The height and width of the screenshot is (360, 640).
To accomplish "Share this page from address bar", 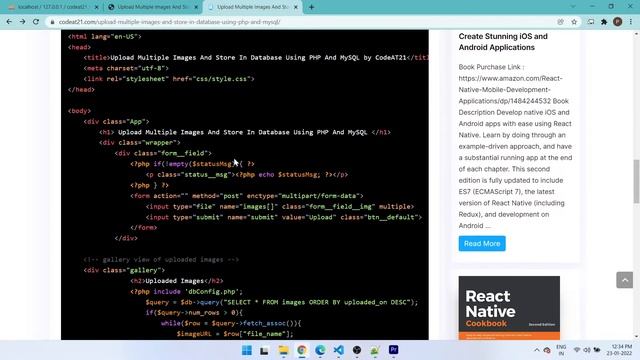I will click(x=560, y=22).
